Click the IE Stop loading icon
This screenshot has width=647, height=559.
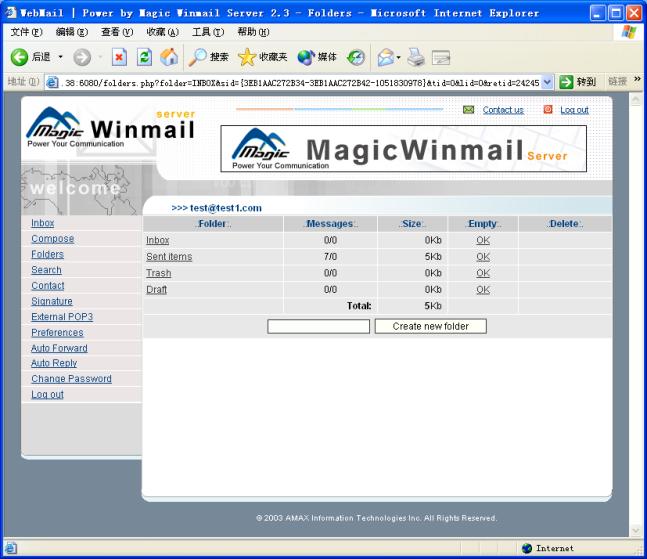pyautogui.click(x=119, y=57)
